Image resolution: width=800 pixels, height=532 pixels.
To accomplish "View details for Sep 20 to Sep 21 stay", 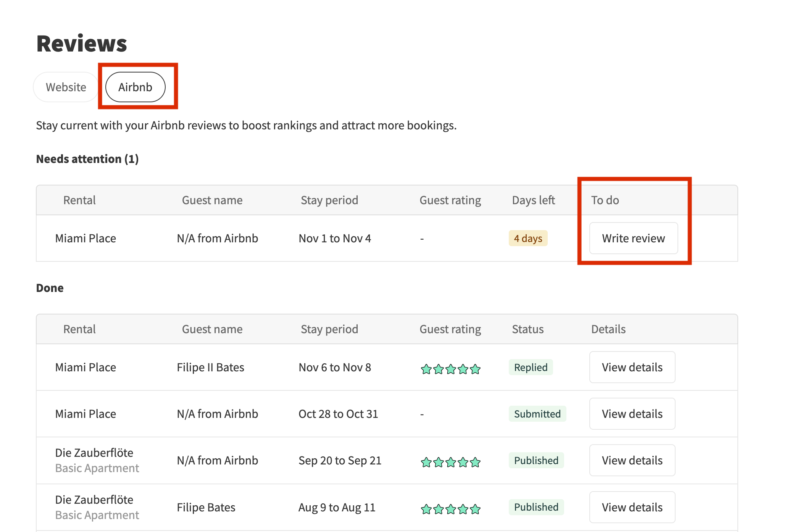I will [x=632, y=460].
